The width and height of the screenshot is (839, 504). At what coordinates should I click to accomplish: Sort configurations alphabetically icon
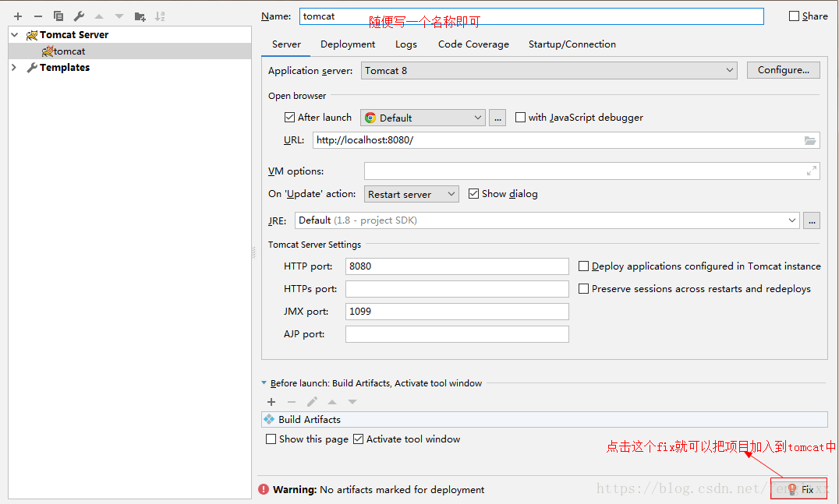click(x=160, y=16)
